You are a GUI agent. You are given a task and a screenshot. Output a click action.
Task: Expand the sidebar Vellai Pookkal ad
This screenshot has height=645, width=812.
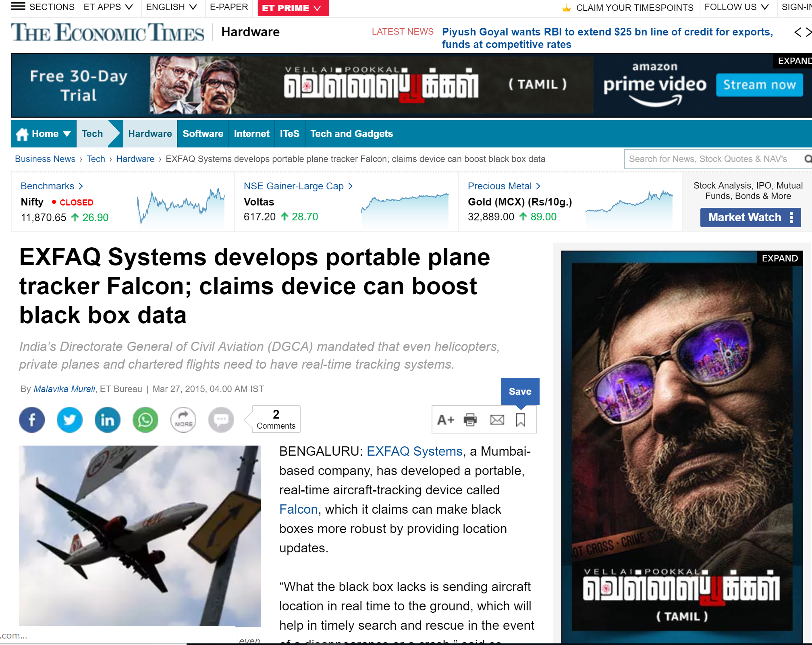coord(780,258)
